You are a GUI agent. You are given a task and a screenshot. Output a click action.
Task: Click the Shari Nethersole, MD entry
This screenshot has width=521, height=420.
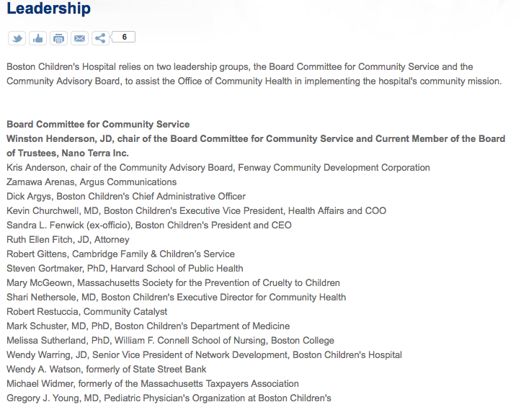176,298
